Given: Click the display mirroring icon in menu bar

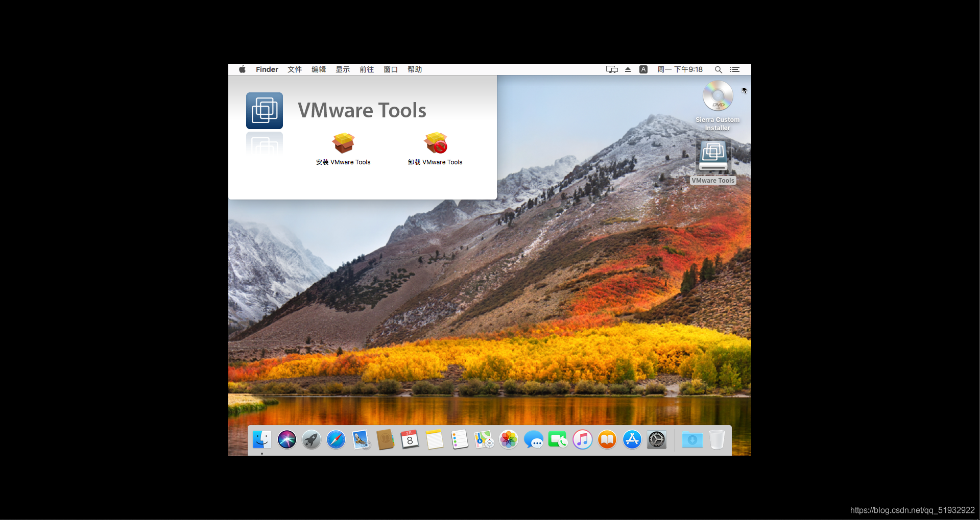Looking at the screenshot, I should point(612,69).
